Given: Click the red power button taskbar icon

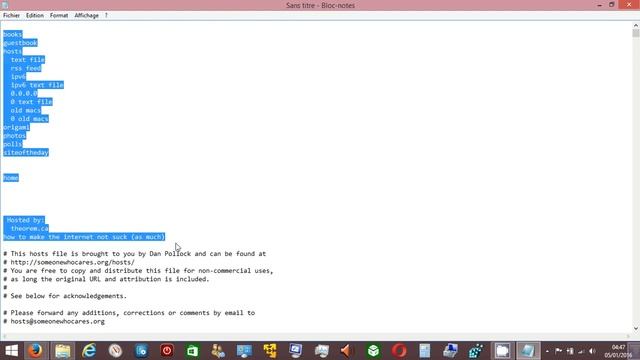Looking at the screenshot, I should coord(167,351).
